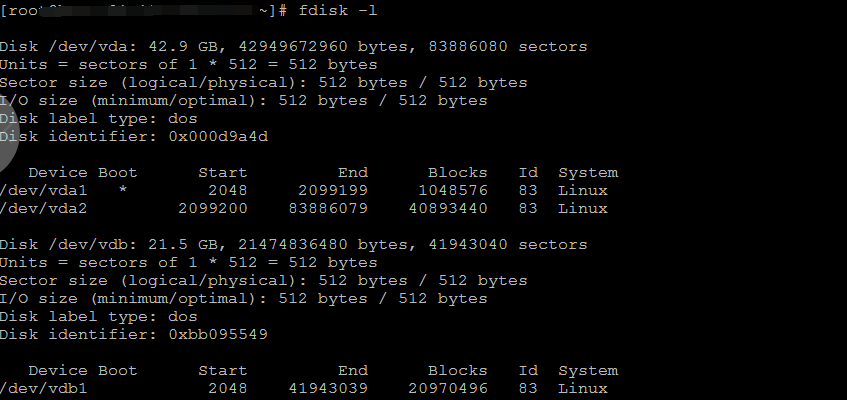Click the /dev/vda1 device entry

39,191
